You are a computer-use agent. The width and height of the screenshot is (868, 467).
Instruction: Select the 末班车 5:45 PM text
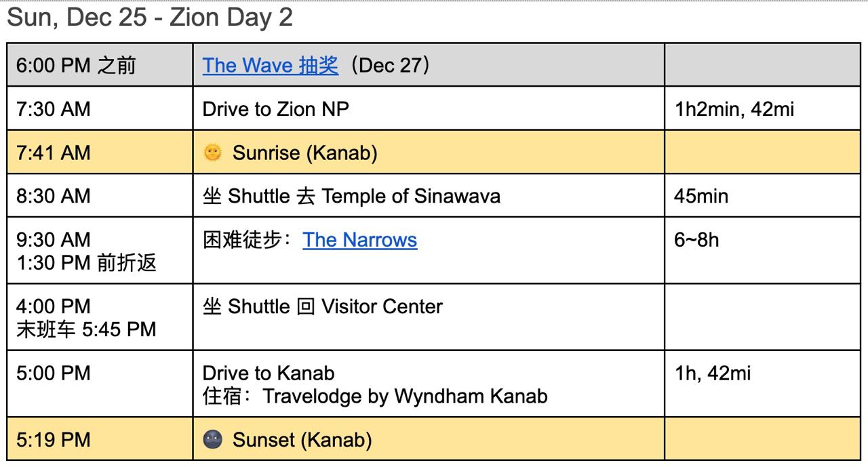86,329
